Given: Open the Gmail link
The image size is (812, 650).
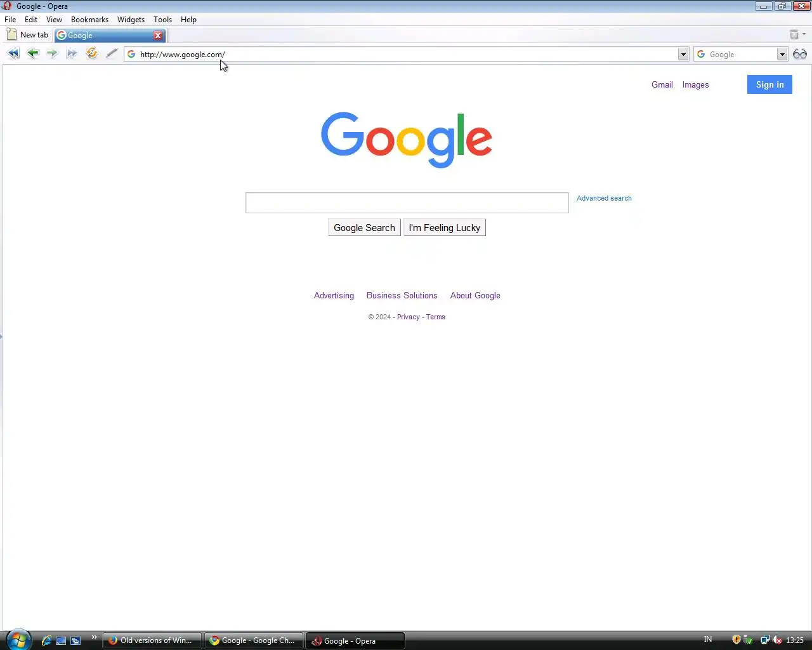Looking at the screenshot, I should pos(662,84).
